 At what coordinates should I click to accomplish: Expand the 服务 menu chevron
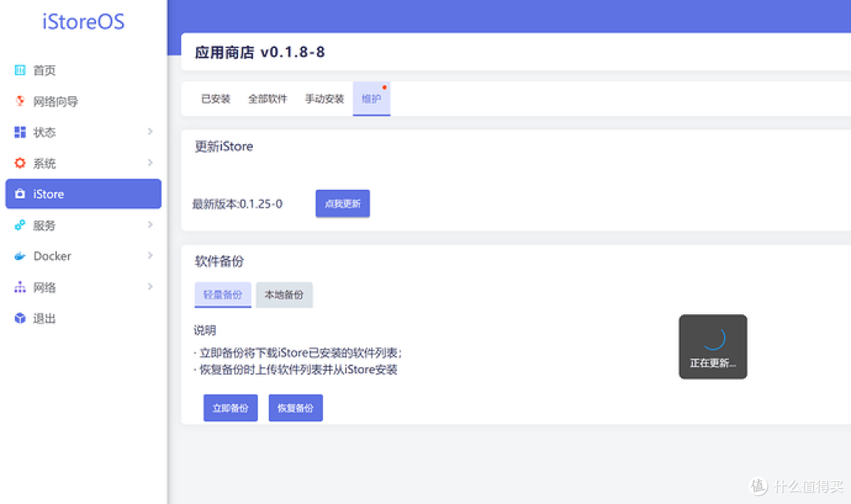(151, 224)
